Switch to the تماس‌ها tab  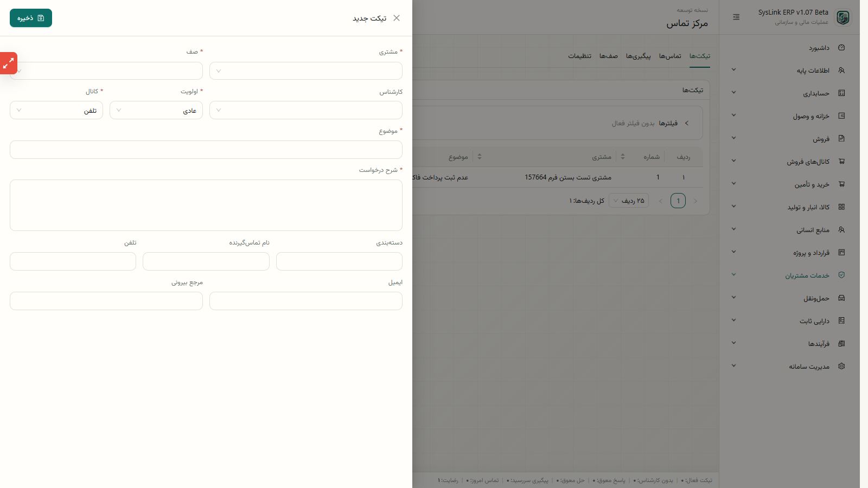[x=670, y=56]
